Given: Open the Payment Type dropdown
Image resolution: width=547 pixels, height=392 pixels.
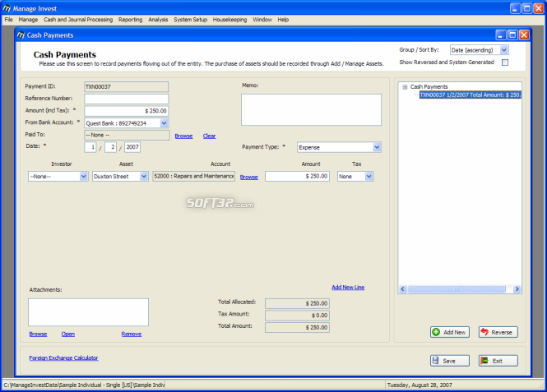Looking at the screenshot, I should [x=377, y=147].
